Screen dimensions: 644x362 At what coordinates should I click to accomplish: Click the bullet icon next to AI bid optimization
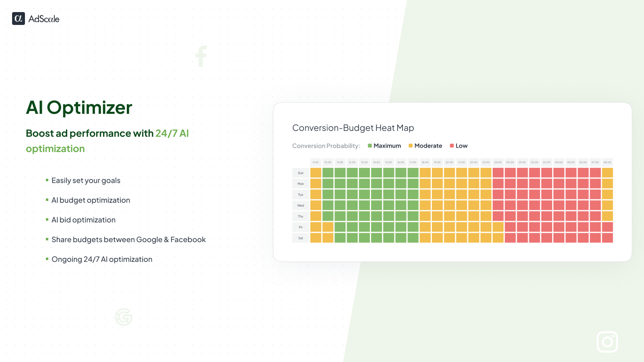[47, 220]
